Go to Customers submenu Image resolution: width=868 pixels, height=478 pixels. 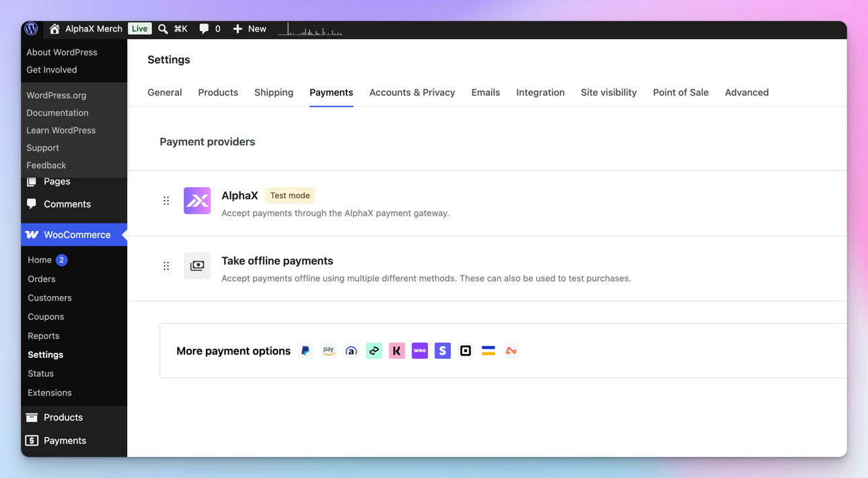50,298
